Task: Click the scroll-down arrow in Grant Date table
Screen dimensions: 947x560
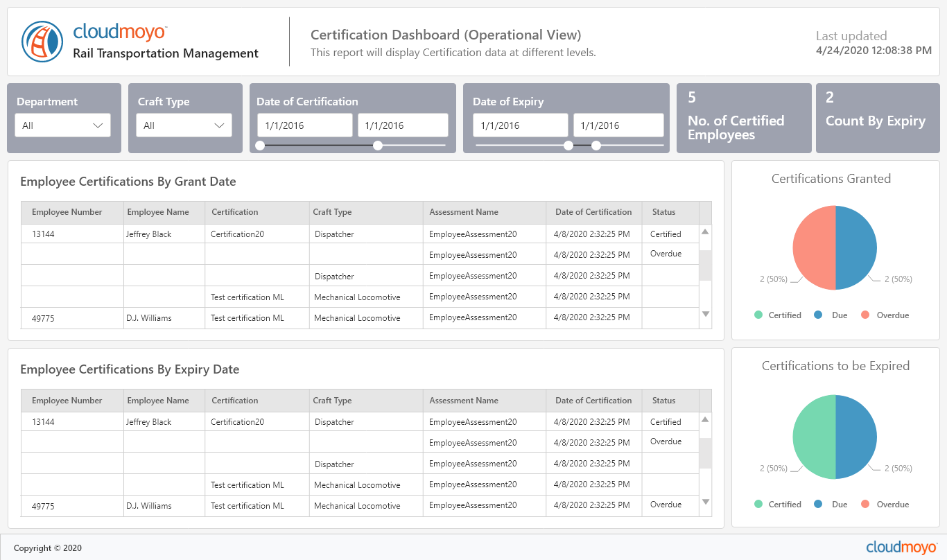Action: click(x=705, y=314)
